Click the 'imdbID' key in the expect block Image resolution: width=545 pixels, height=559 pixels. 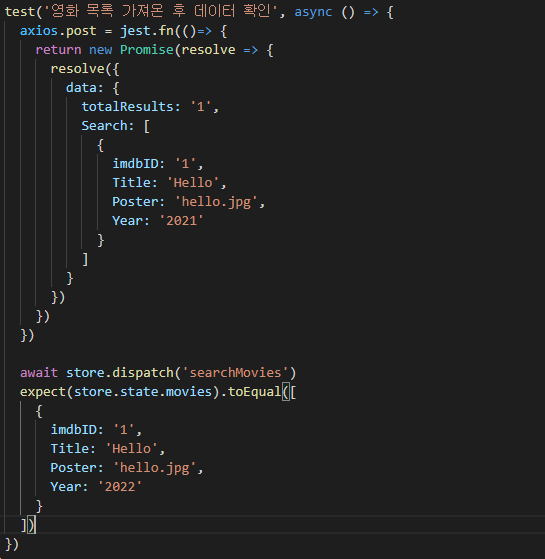tap(74, 430)
